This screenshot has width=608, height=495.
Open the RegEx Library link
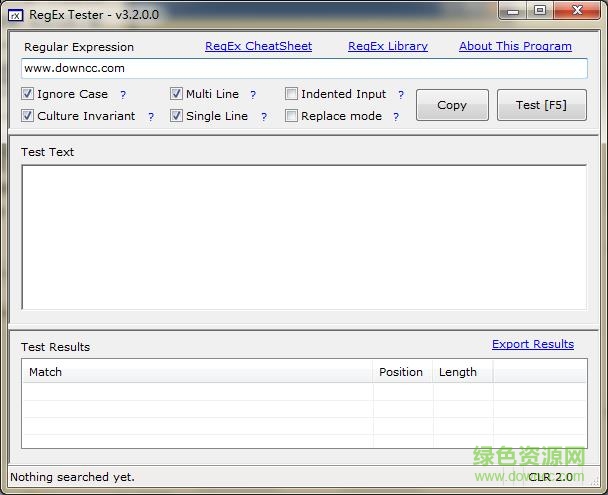(387, 46)
